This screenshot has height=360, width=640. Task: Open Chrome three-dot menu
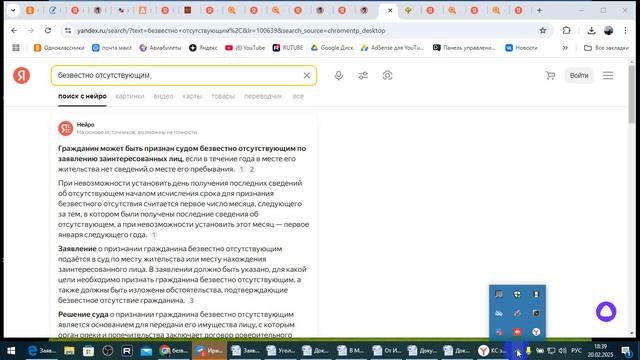[625, 31]
